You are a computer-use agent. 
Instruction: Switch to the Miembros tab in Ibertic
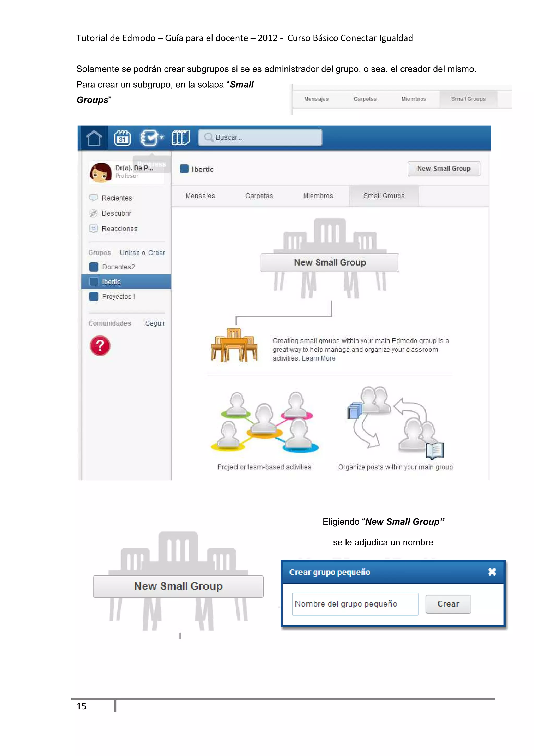(x=318, y=196)
